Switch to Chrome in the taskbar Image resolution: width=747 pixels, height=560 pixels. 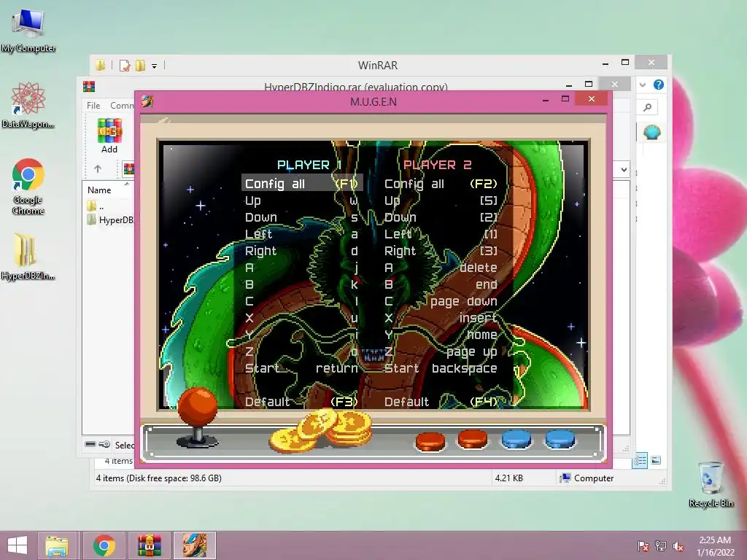tap(104, 545)
